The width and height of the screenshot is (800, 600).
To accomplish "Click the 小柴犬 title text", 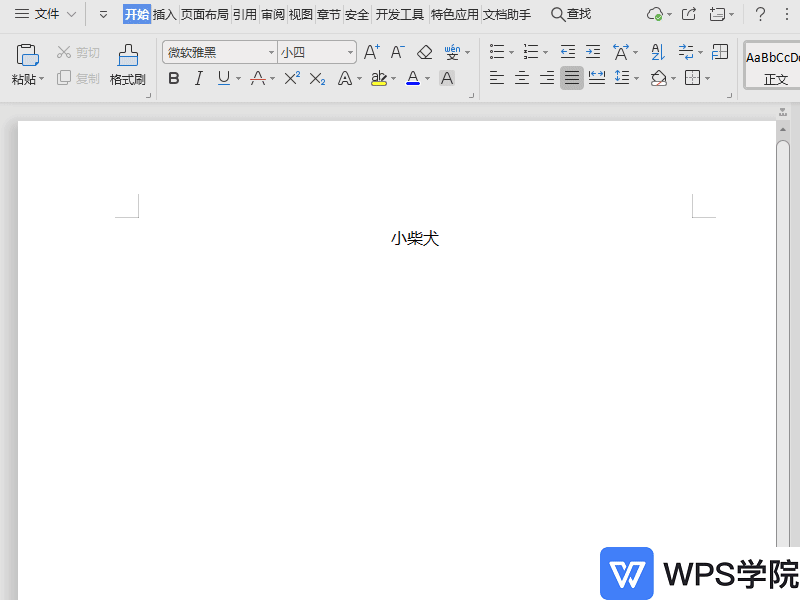I will (415, 238).
